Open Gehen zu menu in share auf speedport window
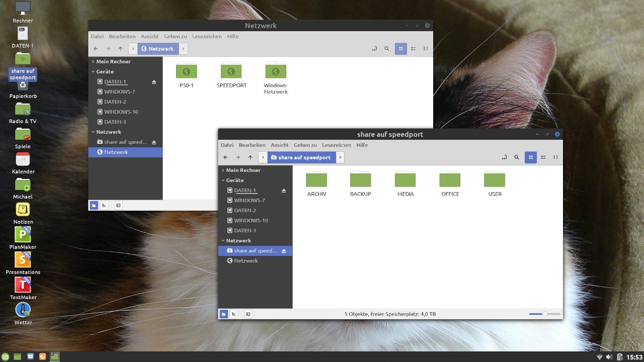The width and height of the screenshot is (644, 362). (305, 145)
